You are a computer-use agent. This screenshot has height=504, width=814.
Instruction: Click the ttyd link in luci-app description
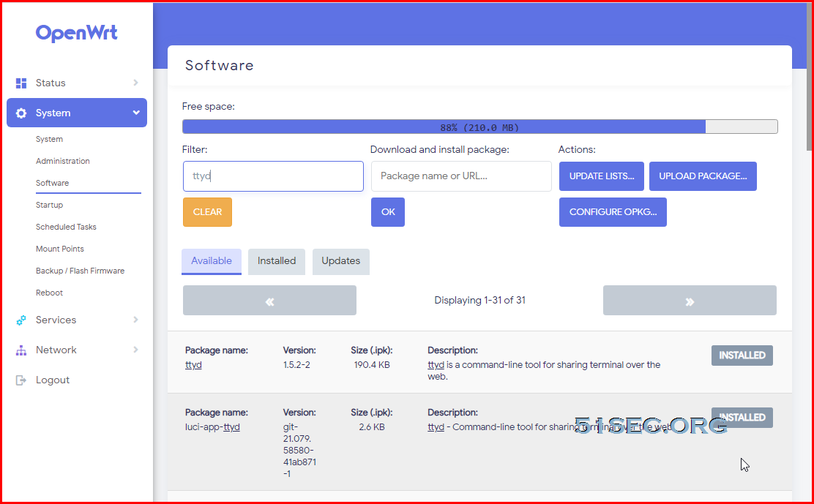(x=436, y=427)
